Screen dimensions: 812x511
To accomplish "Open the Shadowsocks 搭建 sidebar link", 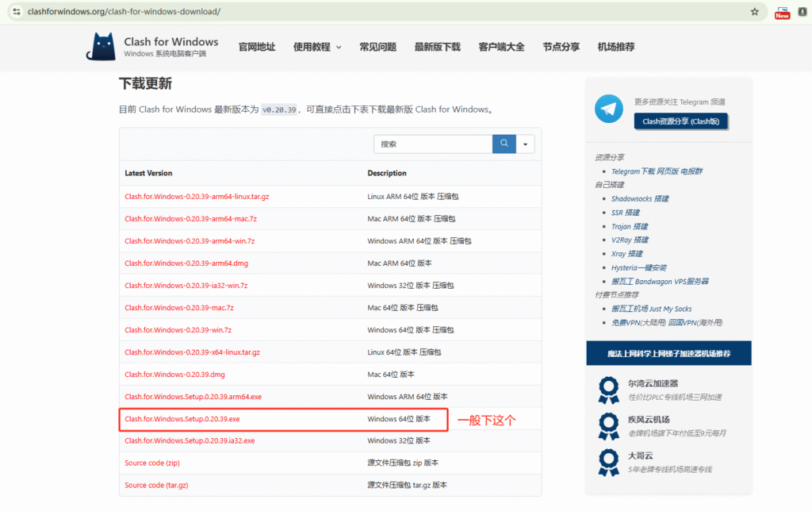I will point(640,198).
